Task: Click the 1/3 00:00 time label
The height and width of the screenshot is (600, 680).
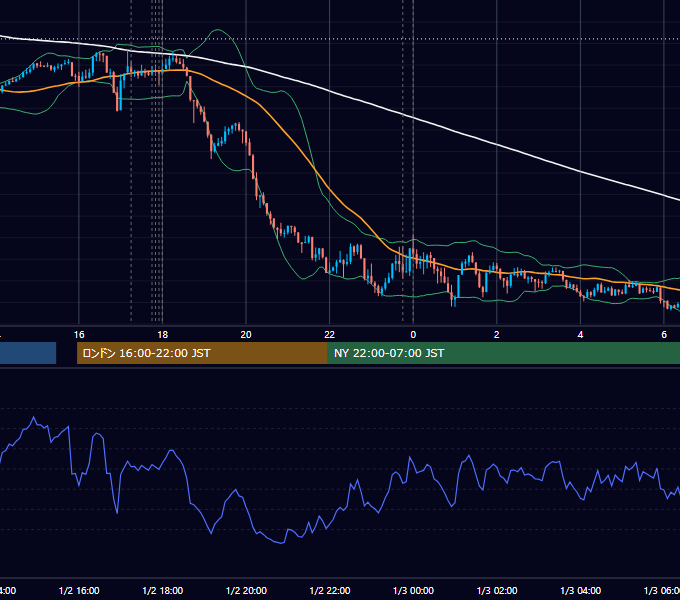Action: (x=413, y=590)
